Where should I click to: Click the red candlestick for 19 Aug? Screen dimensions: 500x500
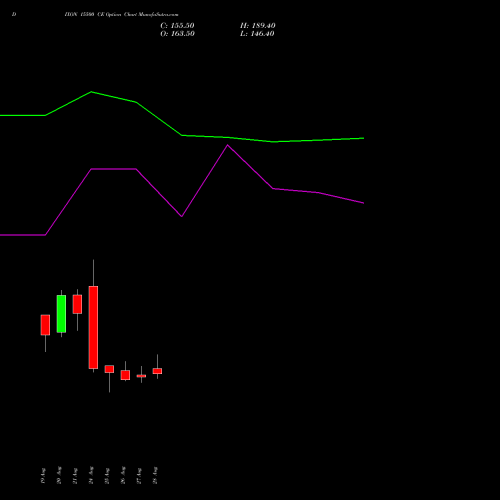coord(45,325)
